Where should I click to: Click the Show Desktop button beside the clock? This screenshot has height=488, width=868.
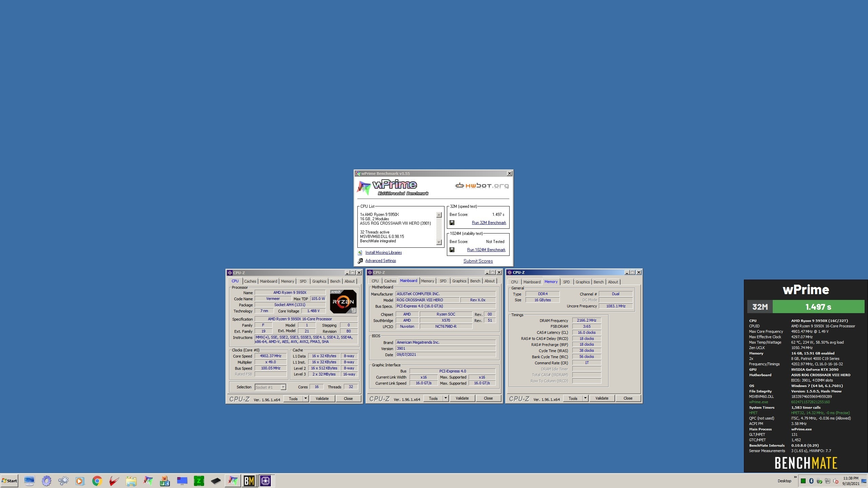pos(864,481)
